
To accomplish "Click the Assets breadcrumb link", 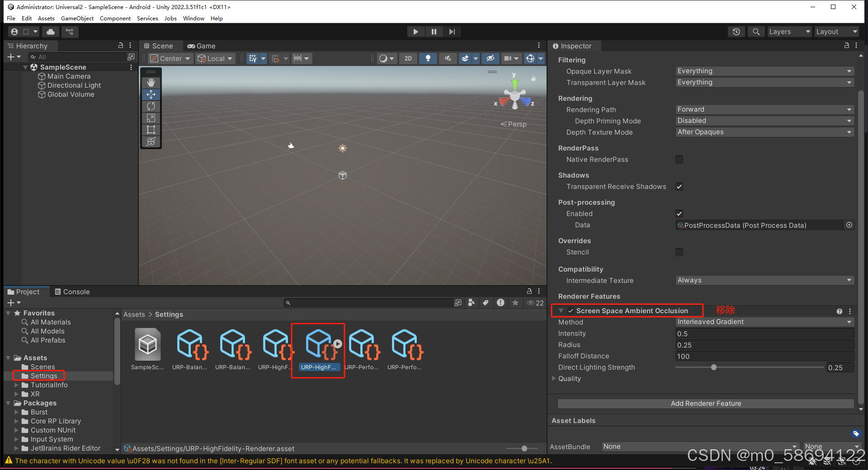I will point(134,314).
